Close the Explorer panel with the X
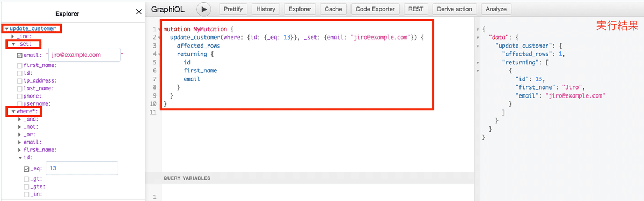Viewport: 644px width, 201px height. [138, 12]
